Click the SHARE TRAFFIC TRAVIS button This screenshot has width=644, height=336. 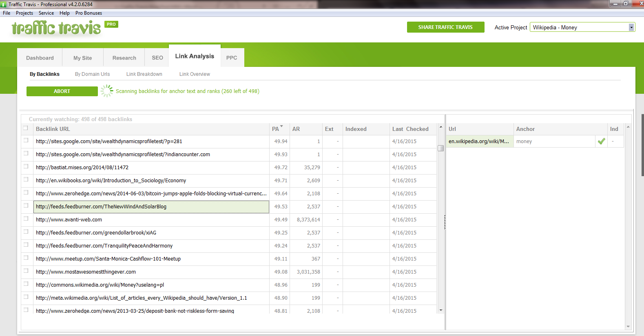tap(445, 27)
